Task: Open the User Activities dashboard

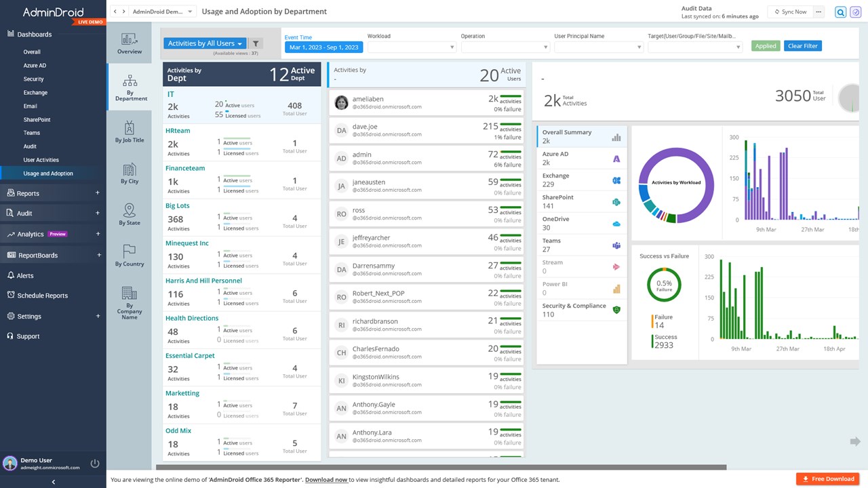Action: [x=41, y=160]
